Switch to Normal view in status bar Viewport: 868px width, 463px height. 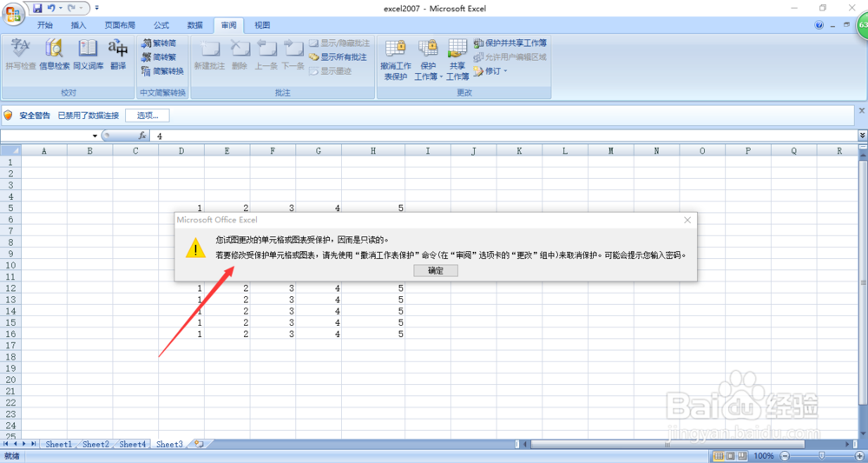coord(719,456)
